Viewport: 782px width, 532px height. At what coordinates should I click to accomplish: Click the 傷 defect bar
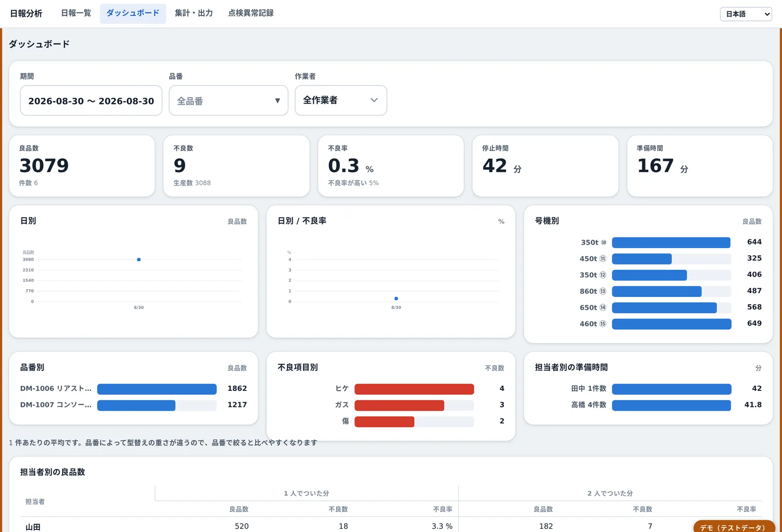tap(385, 422)
